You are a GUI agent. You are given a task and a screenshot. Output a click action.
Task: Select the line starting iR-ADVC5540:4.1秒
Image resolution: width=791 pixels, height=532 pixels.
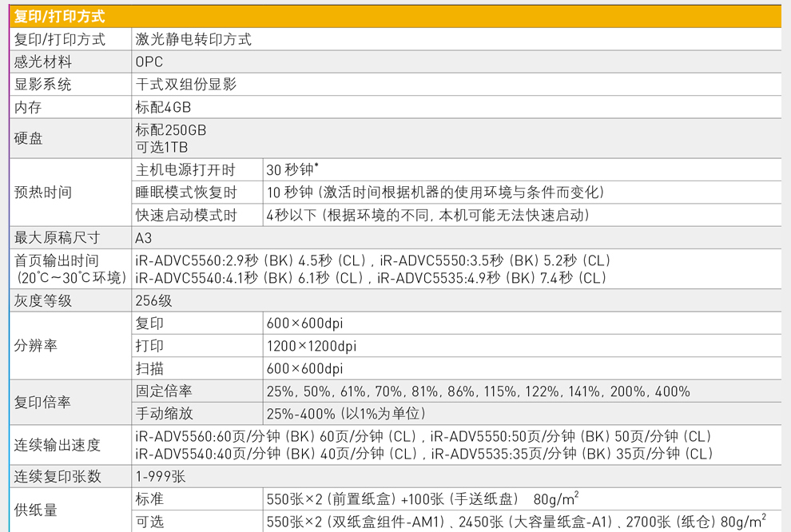click(371, 278)
